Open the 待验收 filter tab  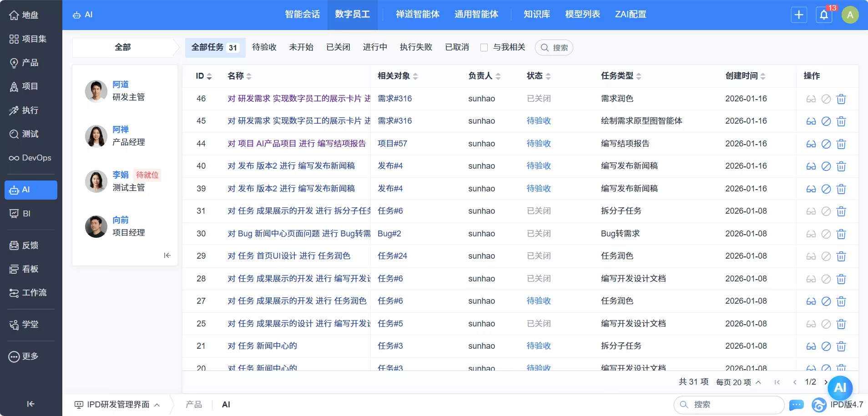pyautogui.click(x=264, y=47)
